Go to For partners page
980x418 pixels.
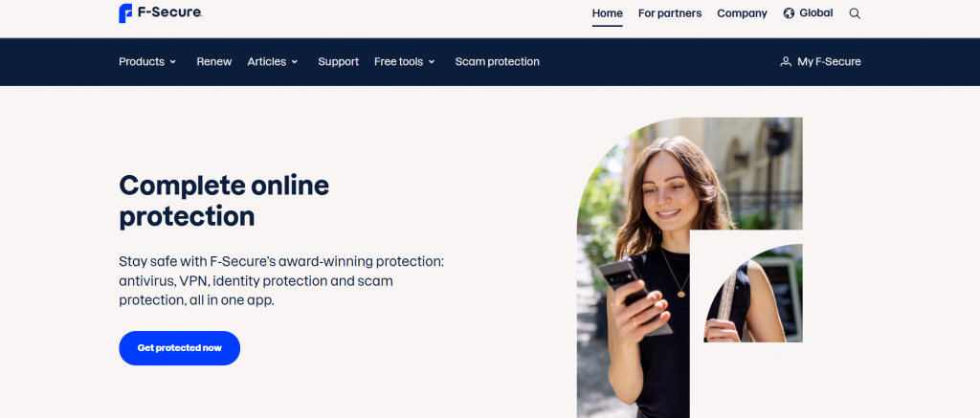pos(670,13)
